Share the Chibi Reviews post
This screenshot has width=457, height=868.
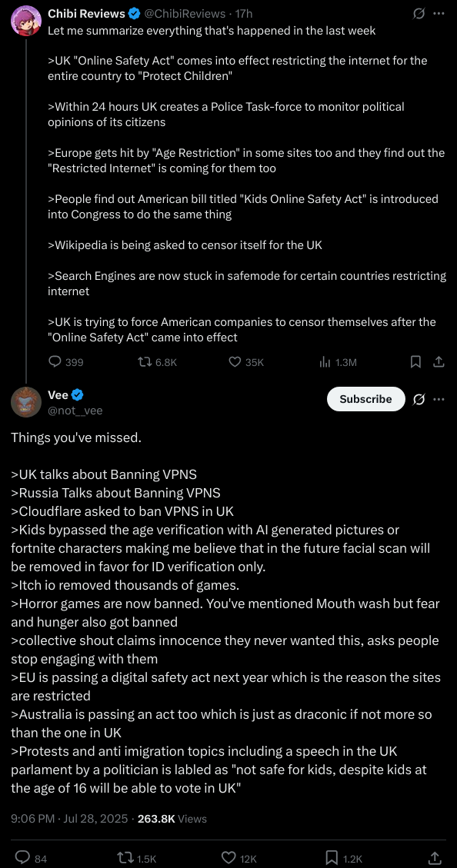[439, 361]
